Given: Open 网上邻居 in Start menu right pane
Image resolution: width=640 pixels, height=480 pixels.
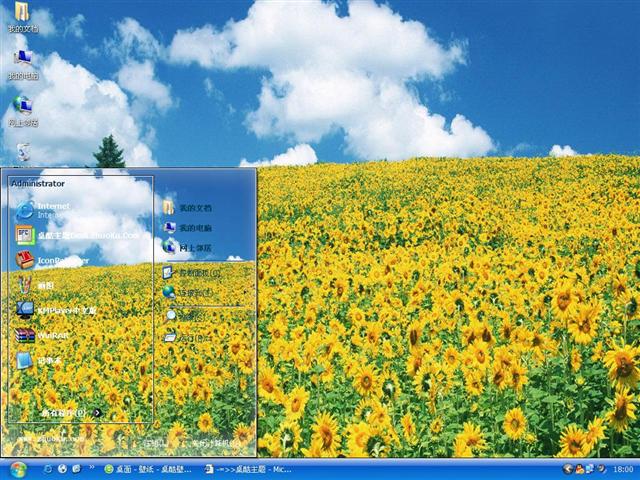Looking at the screenshot, I should point(187,247).
